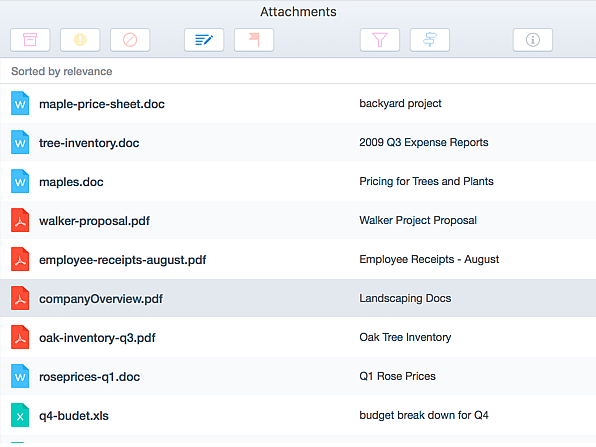Click the Word icon beside maples.doc
This screenshot has width=596, height=447.
coord(20,181)
